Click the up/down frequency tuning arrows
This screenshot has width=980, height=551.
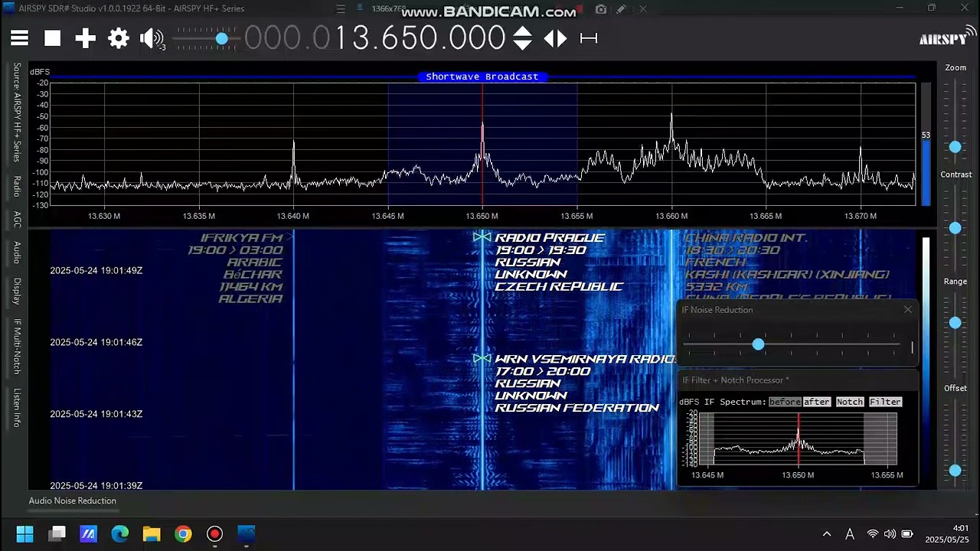522,38
